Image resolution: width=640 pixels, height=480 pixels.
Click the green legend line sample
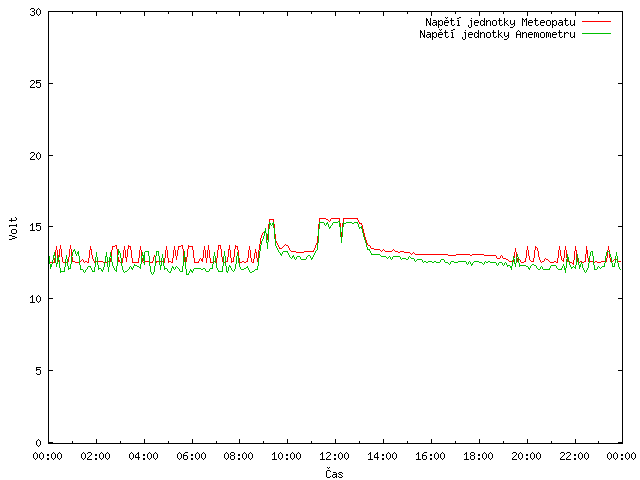[x=596, y=33]
